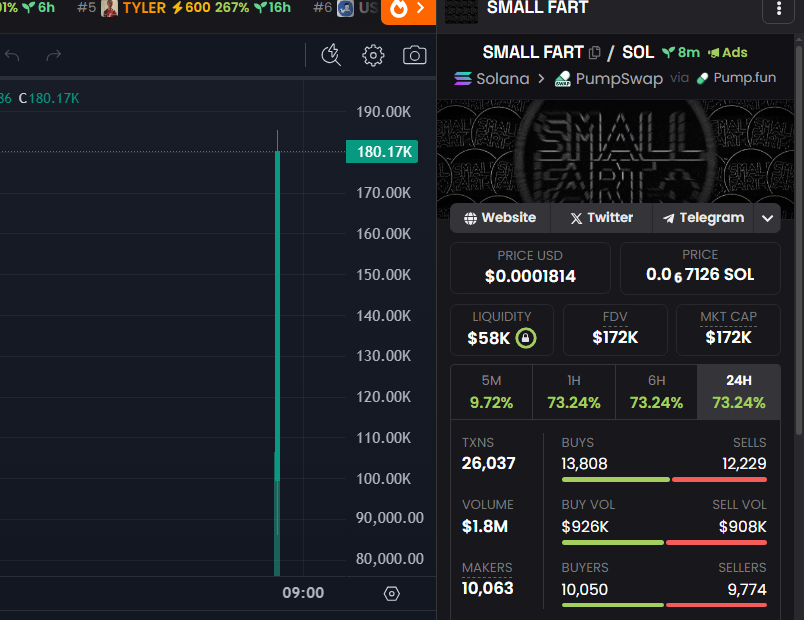Click the BUYS count 13,808
Image resolution: width=804 pixels, height=620 pixels.
(584, 464)
